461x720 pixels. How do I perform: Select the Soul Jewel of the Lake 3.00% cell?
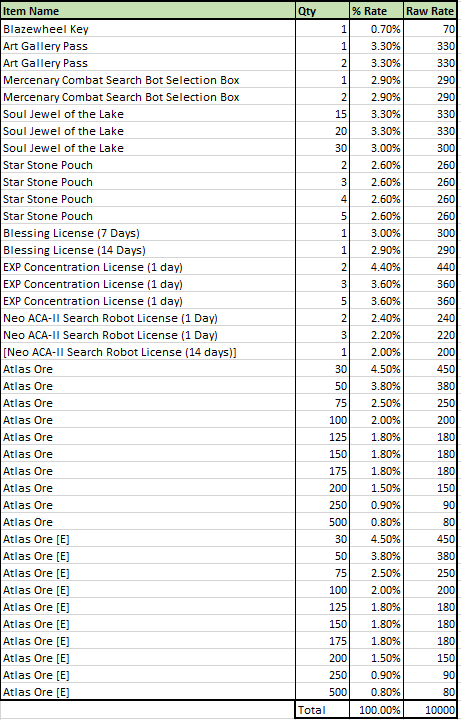point(377,148)
